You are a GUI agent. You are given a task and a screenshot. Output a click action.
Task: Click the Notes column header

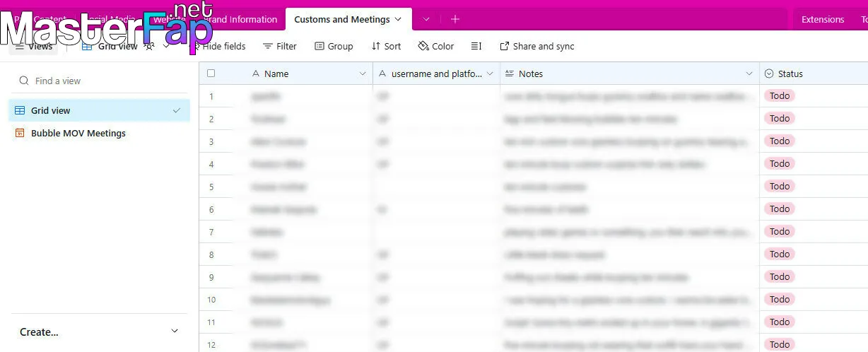630,74
